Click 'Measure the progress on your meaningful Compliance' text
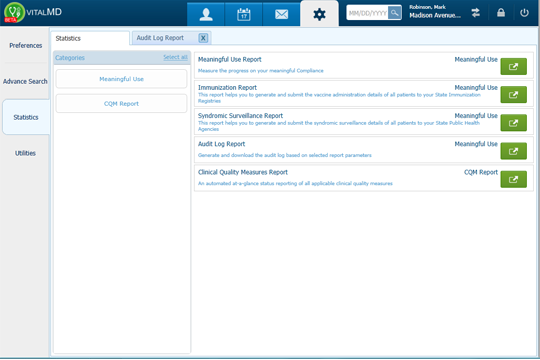 click(x=261, y=71)
